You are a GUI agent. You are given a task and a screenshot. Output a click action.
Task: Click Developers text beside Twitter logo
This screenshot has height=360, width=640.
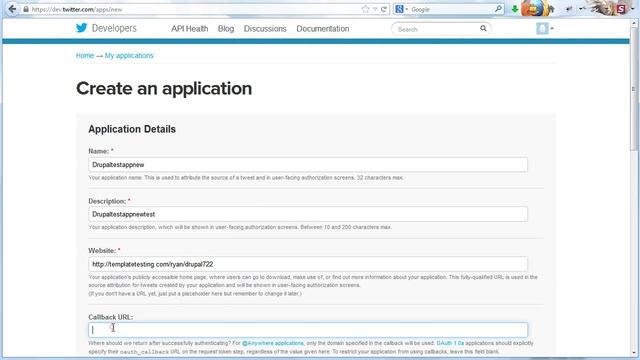(x=114, y=28)
